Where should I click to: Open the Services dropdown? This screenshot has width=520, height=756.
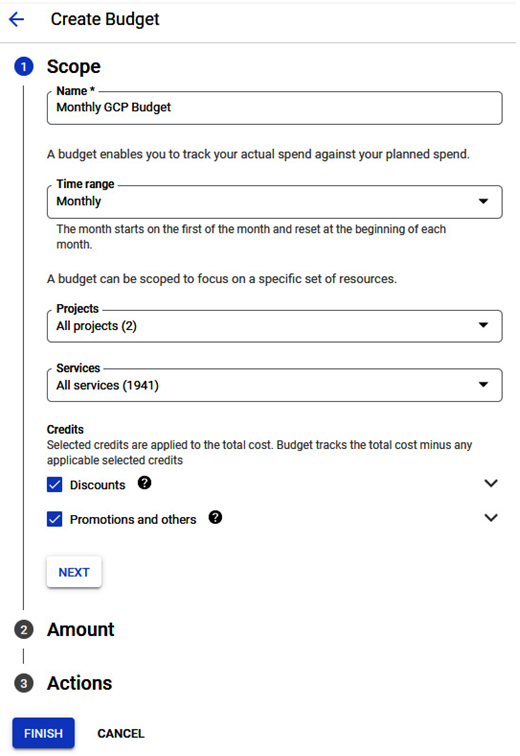click(x=275, y=385)
